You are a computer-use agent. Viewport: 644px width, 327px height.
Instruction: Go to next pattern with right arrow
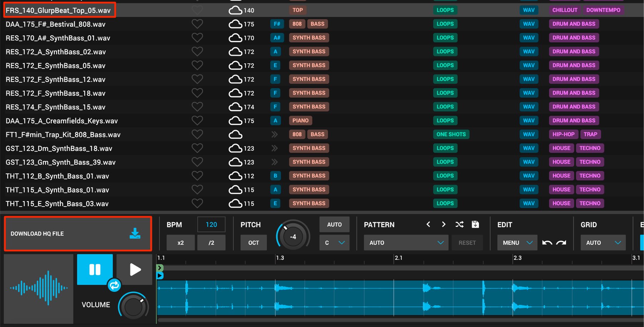click(x=444, y=224)
